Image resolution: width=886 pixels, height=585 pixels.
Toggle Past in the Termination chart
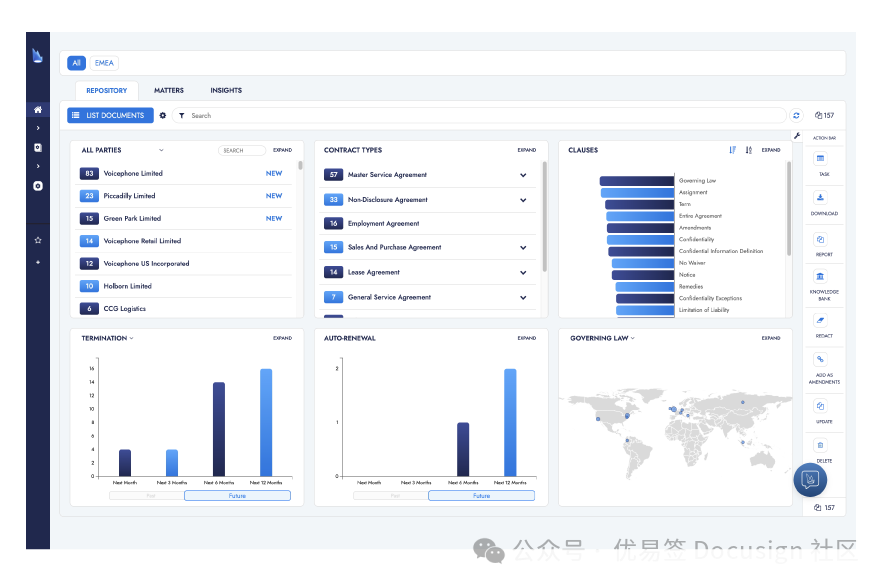coord(147,496)
